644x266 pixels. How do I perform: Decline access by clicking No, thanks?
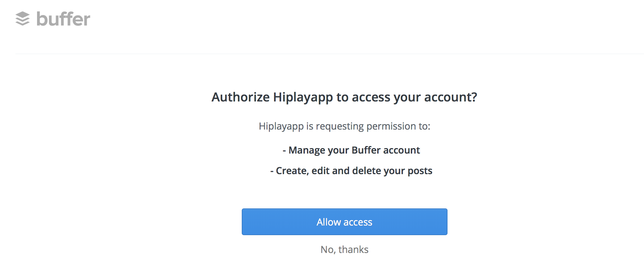[x=344, y=249]
